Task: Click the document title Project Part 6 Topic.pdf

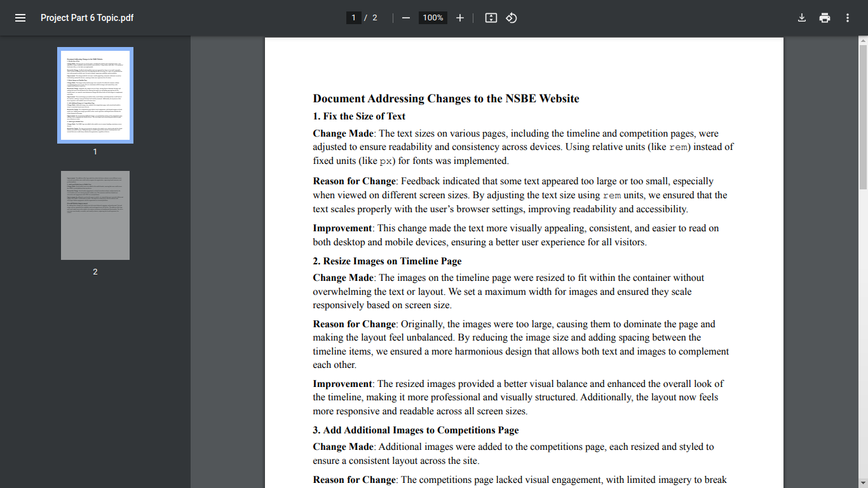Action: click(86, 18)
